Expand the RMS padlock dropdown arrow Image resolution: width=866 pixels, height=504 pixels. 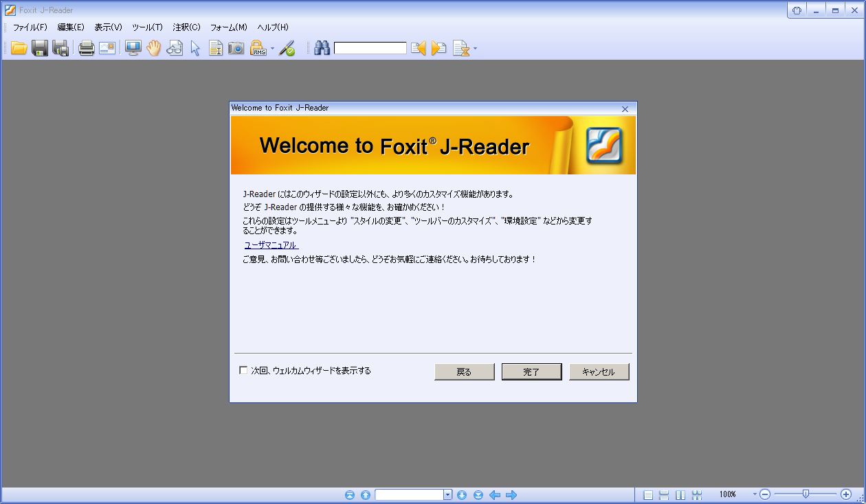tap(272, 49)
